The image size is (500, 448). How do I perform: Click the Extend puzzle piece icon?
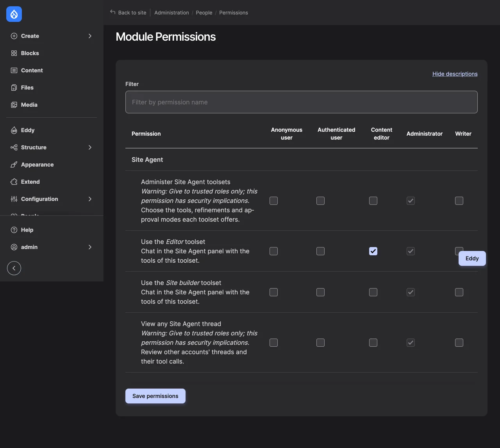point(14,182)
